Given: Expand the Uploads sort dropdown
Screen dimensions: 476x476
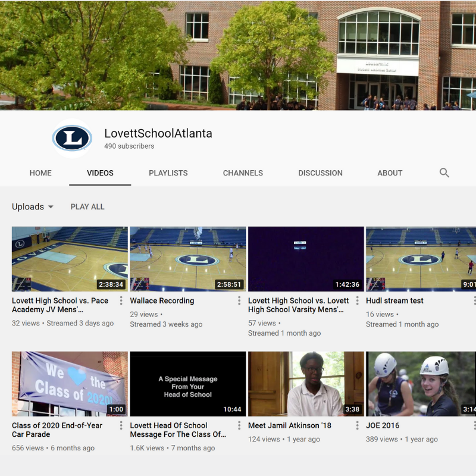Looking at the screenshot, I should [x=33, y=206].
